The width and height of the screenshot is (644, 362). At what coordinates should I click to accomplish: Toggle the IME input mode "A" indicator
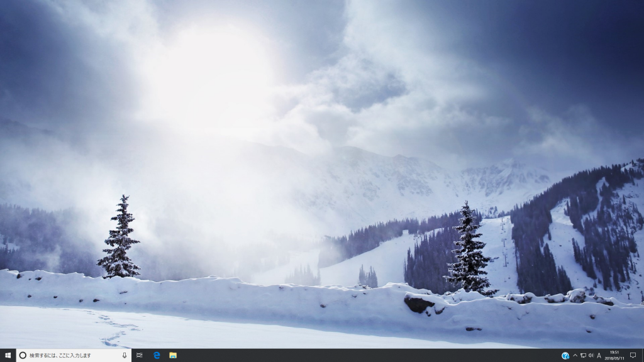(x=599, y=355)
